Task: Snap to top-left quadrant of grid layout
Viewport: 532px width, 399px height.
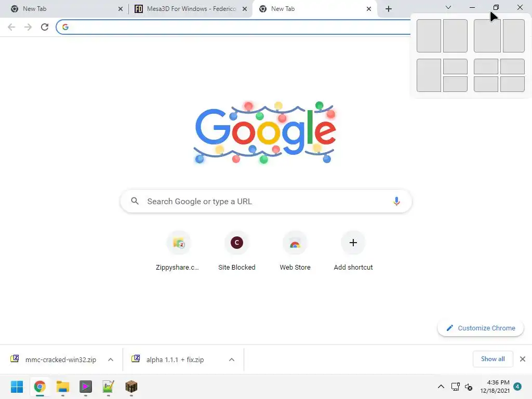Action: 486,66
